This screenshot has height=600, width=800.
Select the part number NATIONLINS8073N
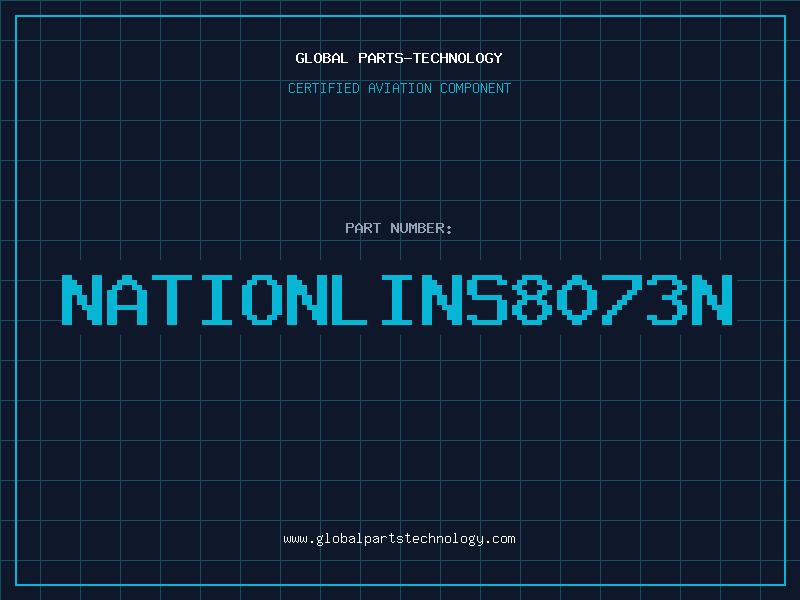click(397, 300)
